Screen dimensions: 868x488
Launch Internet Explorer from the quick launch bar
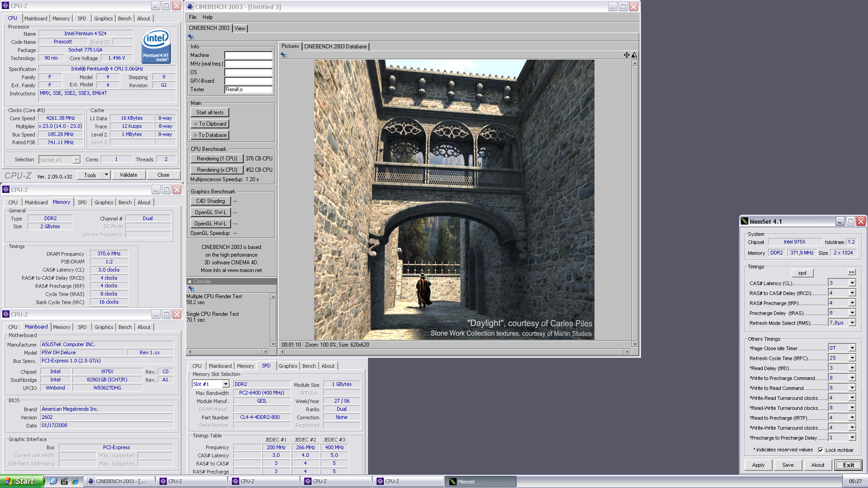click(x=75, y=481)
